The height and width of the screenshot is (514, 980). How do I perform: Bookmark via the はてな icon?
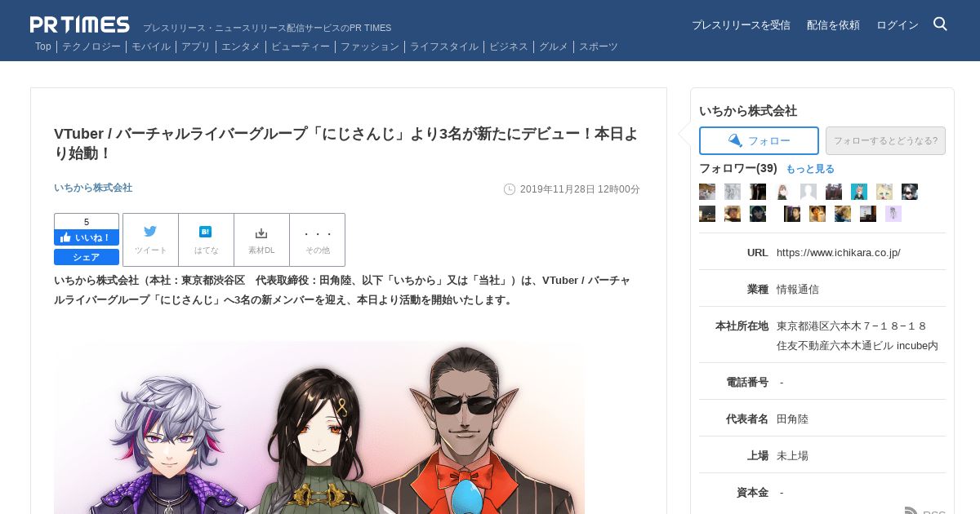(x=206, y=240)
